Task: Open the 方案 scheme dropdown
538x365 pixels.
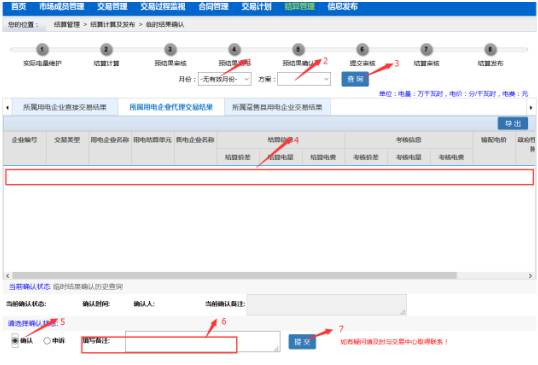Action: 304,79
